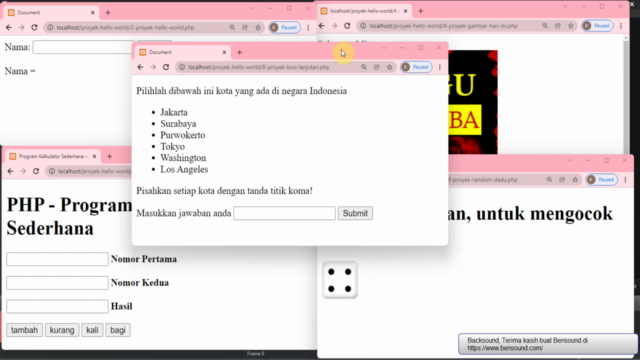The height and width of the screenshot is (360, 640).
Task: Reload the 4-proyek-gambar-hari-ini page
Action: click(347, 26)
